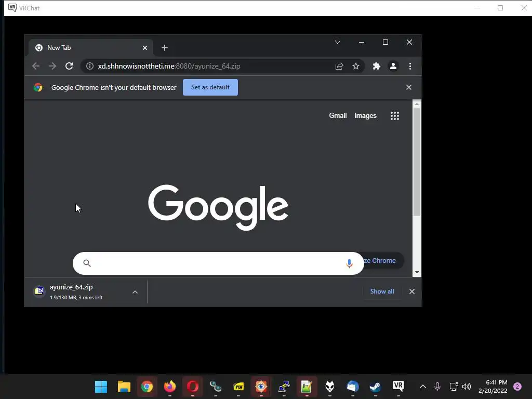Bookmark this tab with the star icon
Viewport: 532px width, 399px height.
click(355, 66)
